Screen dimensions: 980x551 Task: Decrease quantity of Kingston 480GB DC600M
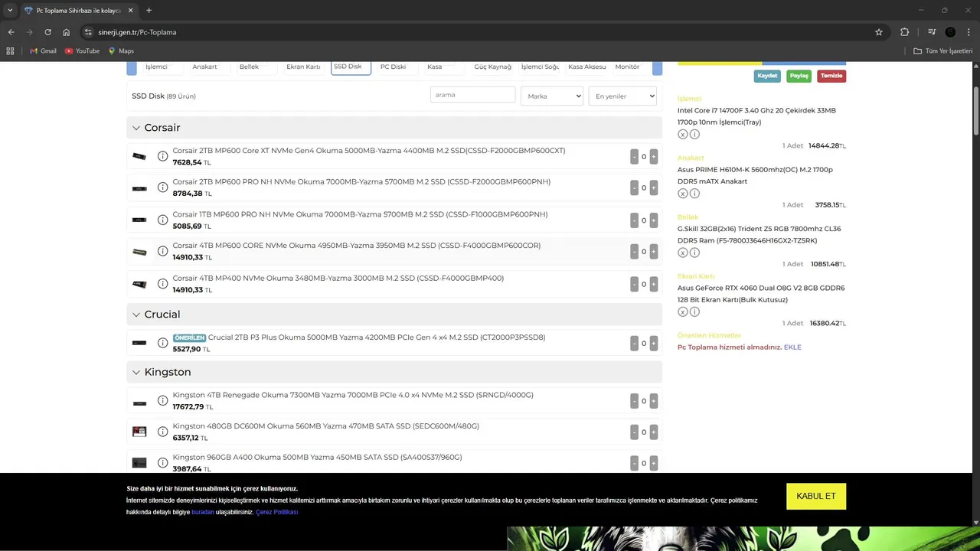[634, 432]
